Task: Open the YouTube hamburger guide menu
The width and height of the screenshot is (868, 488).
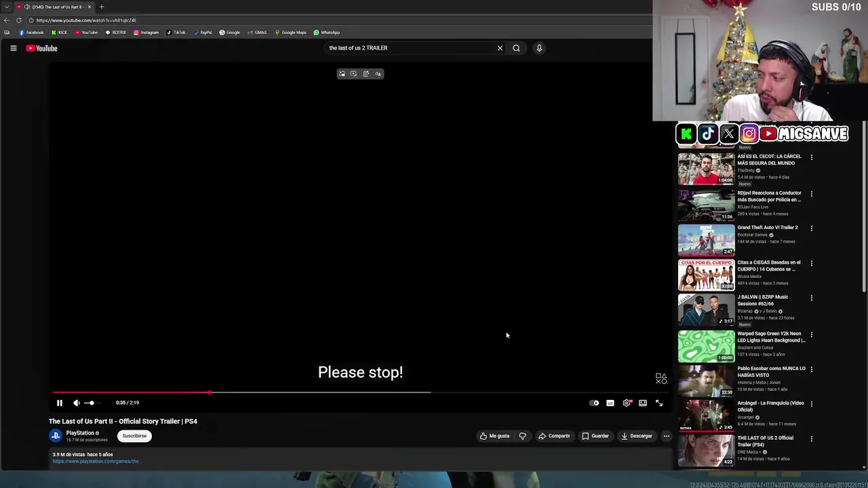Action: click(13, 48)
